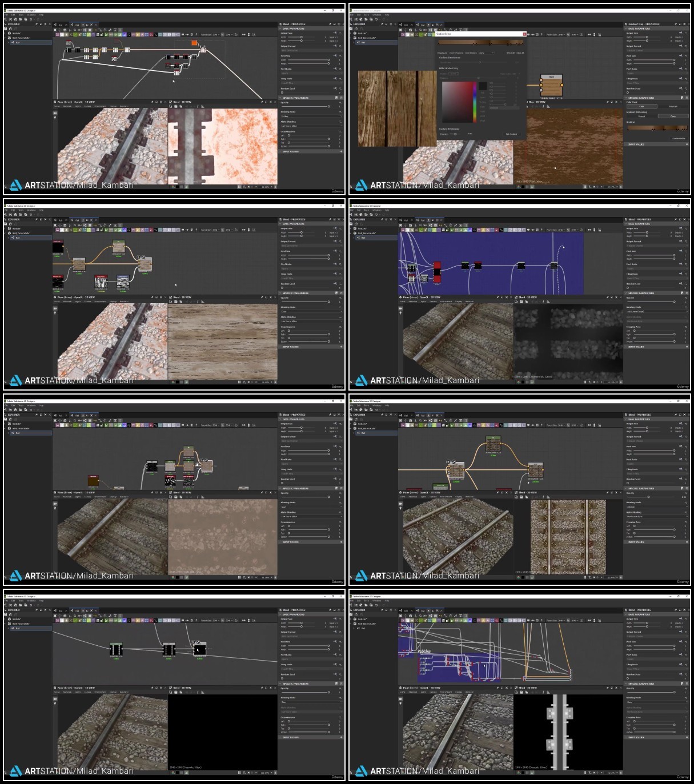
Task: Click brown gradient bar in Gradient Map properties
Action: click(657, 128)
